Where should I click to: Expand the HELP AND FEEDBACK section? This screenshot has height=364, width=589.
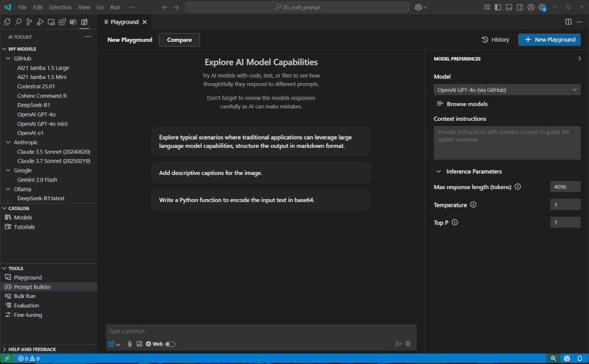[x=4, y=349]
